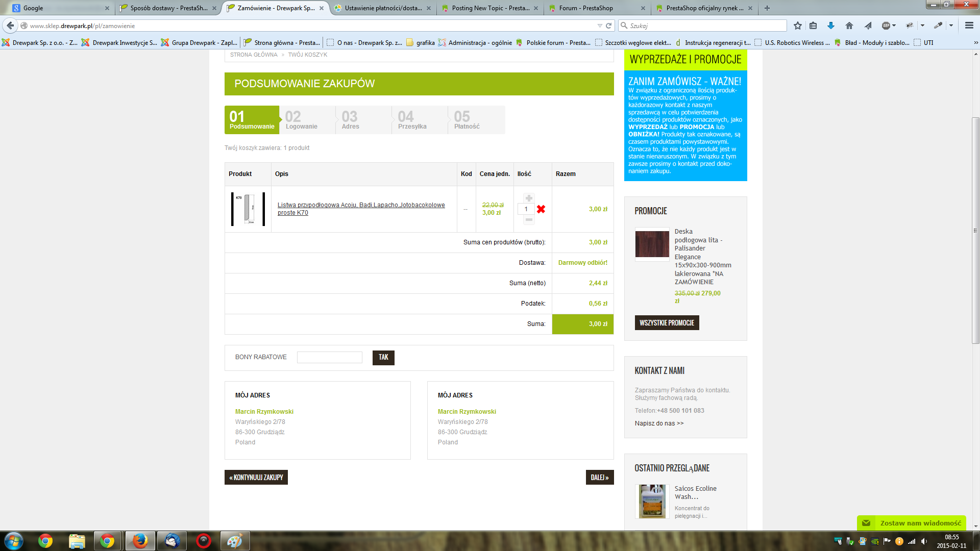This screenshot has width=980, height=551.
Task: Open URL history dropdown in address bar
Action: 600,26
